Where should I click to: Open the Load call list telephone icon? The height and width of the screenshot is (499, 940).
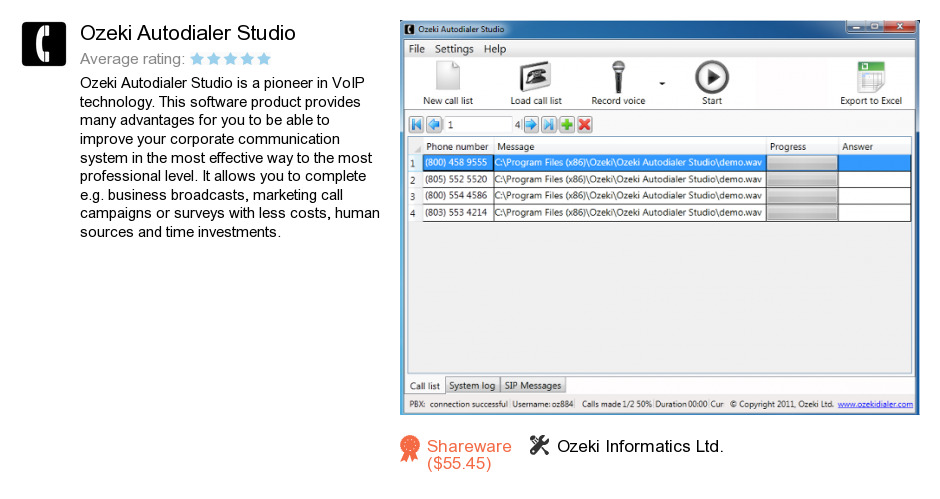click(x=535, y=77)
